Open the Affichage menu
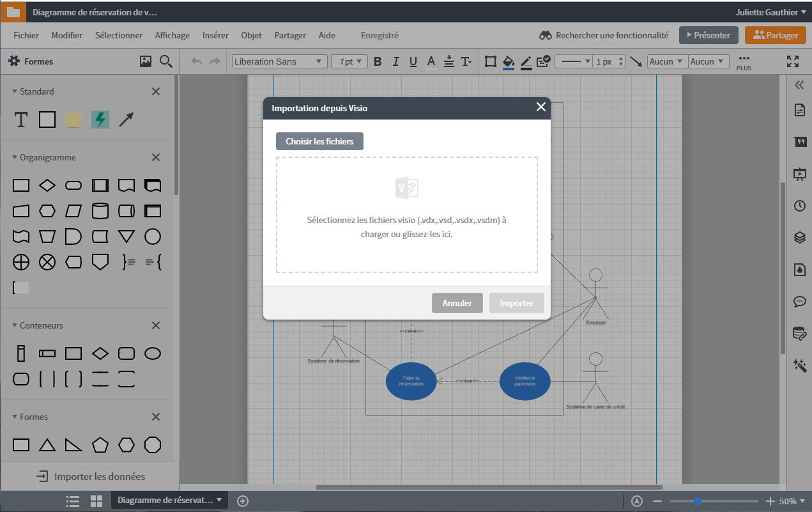 [172, 35]
